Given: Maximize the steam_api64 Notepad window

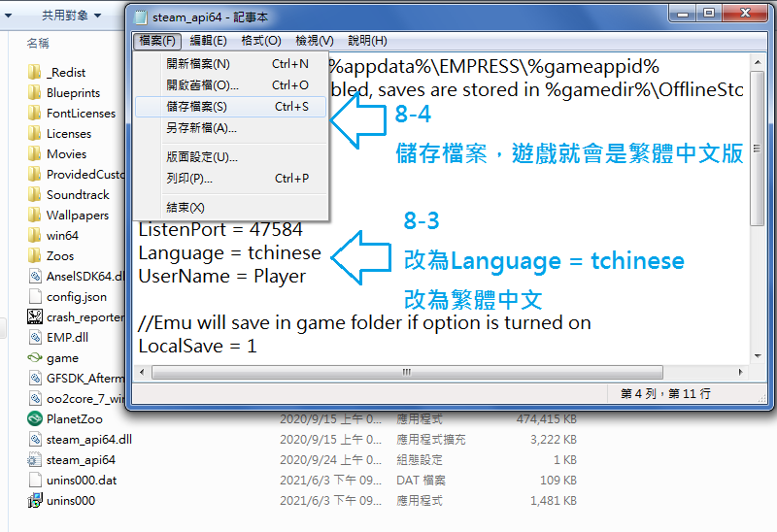Looking at the screenshot, I should pyautogui.click(x=709, y=14).
